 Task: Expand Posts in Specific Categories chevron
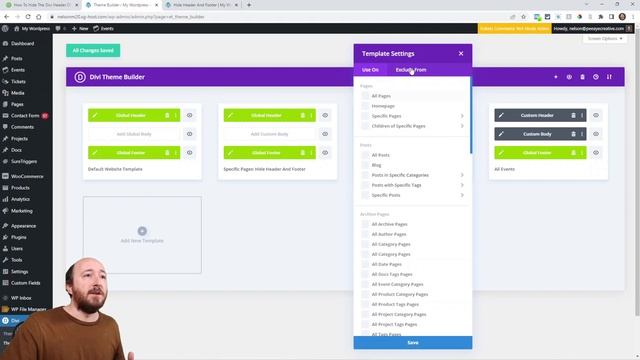pos(462,175)
